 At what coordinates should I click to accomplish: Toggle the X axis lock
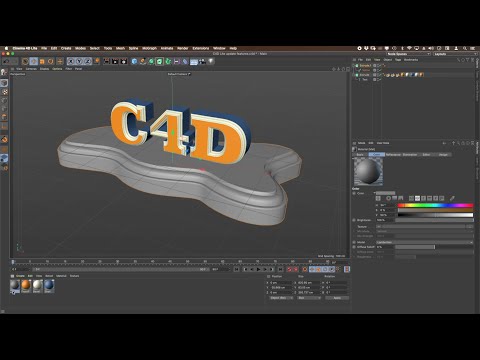[x=70, y=61]
